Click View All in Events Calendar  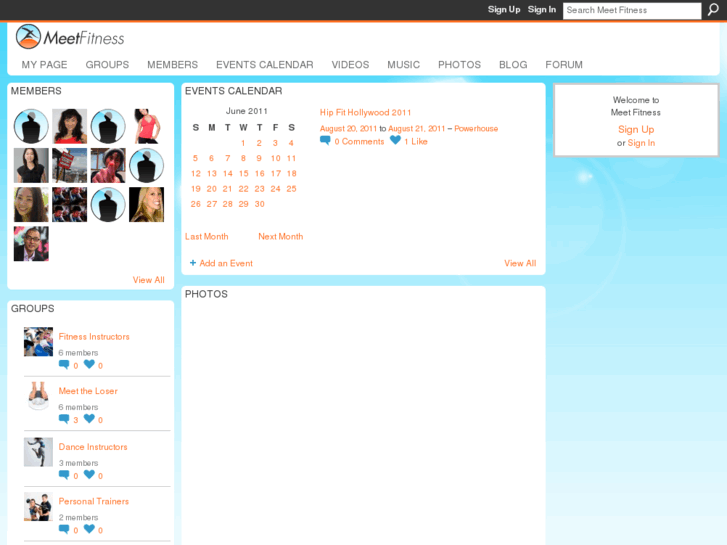520,263
